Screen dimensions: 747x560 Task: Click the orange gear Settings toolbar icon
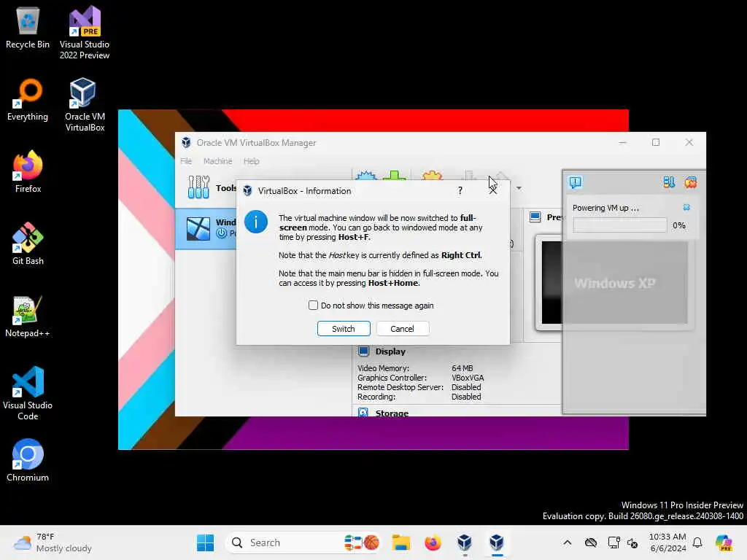click(432, 175)
